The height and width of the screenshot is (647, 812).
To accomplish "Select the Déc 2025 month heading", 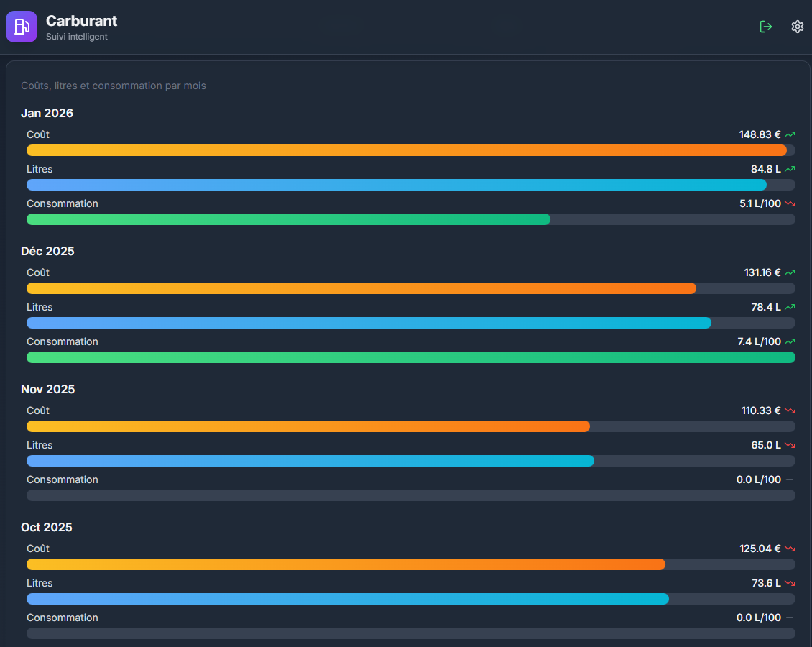I will point(47,251).
